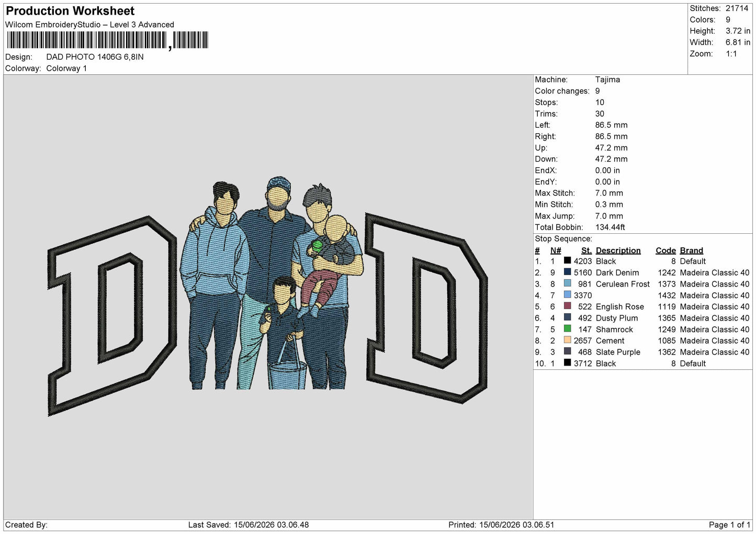
Task: Click the Zoom value 1:1
Action: click(731, 54)
